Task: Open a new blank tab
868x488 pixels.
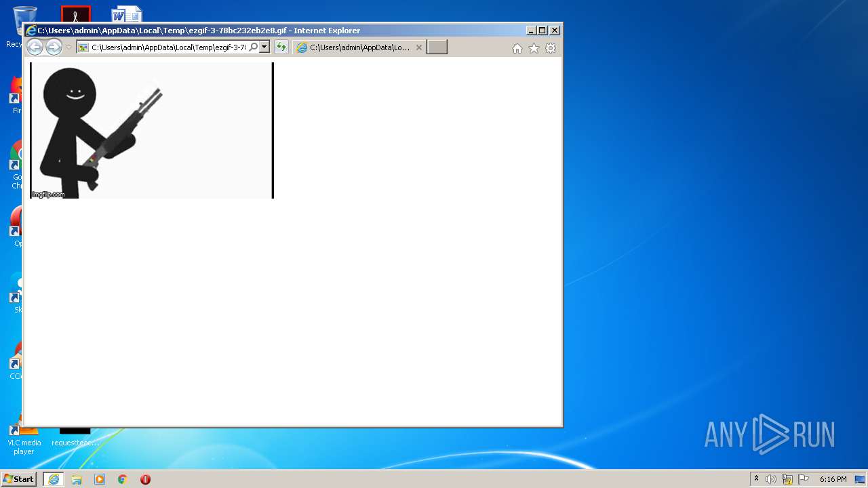Action: [x=437, y=47]
